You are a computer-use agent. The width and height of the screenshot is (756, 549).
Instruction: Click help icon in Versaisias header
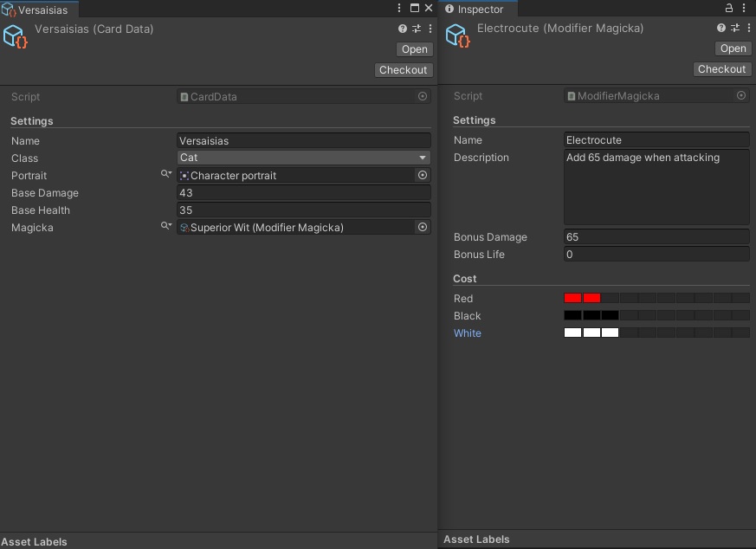[x=403, y=29]
